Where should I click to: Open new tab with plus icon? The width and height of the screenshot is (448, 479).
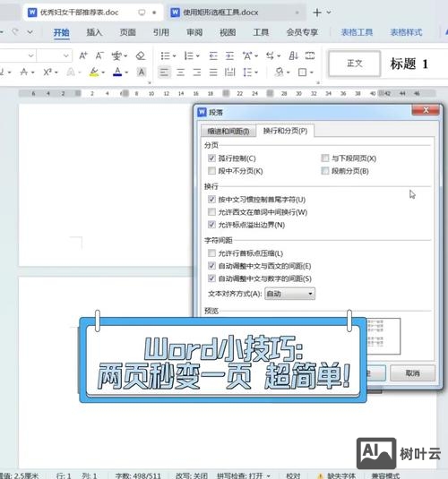tap(317, 13)
